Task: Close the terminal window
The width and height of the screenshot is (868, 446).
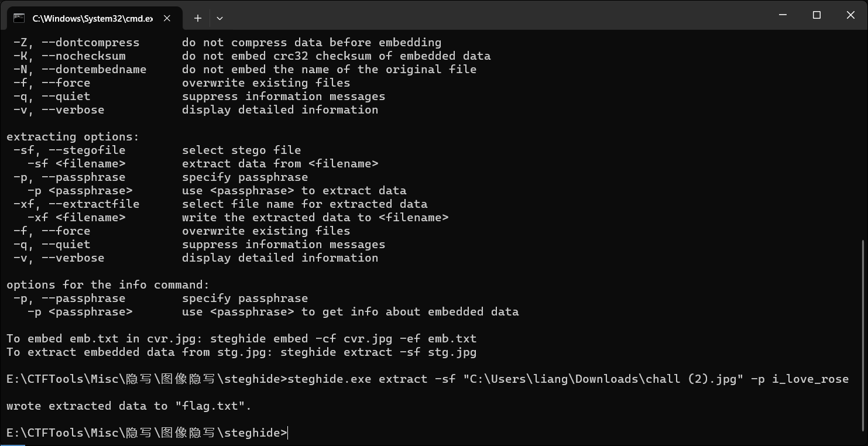Action: [x=850, y=15]
